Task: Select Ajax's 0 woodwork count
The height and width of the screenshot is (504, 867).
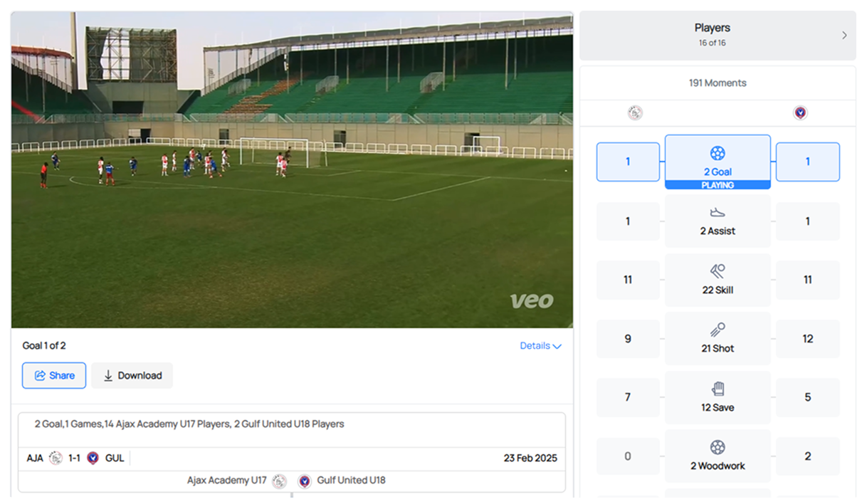Action: pyautogui.click(x=628, y=456)
